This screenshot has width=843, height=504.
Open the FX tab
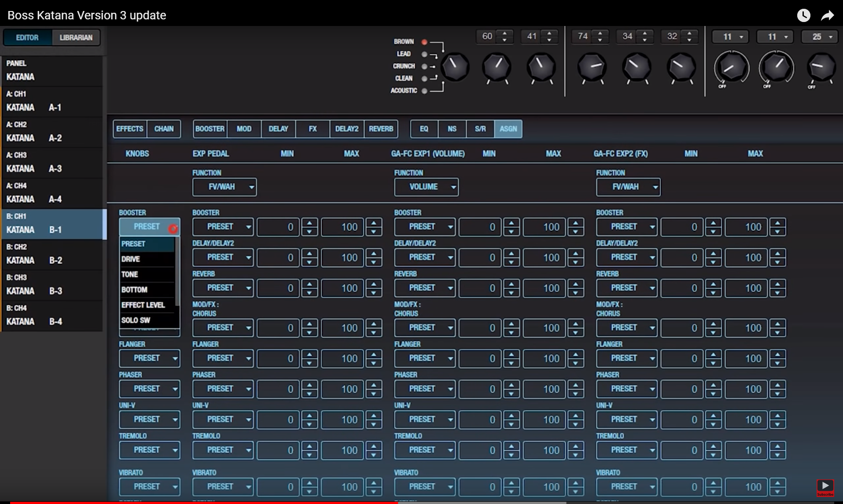pyautogui.click(x=313, y=129)
